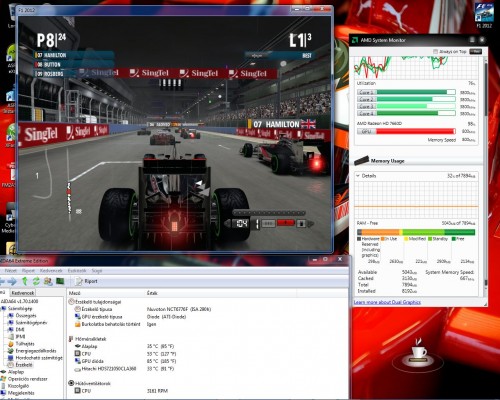Select Összegzés in the AIDA64 tree
This screenshot has width=500, height=400.
pos(26,316)
